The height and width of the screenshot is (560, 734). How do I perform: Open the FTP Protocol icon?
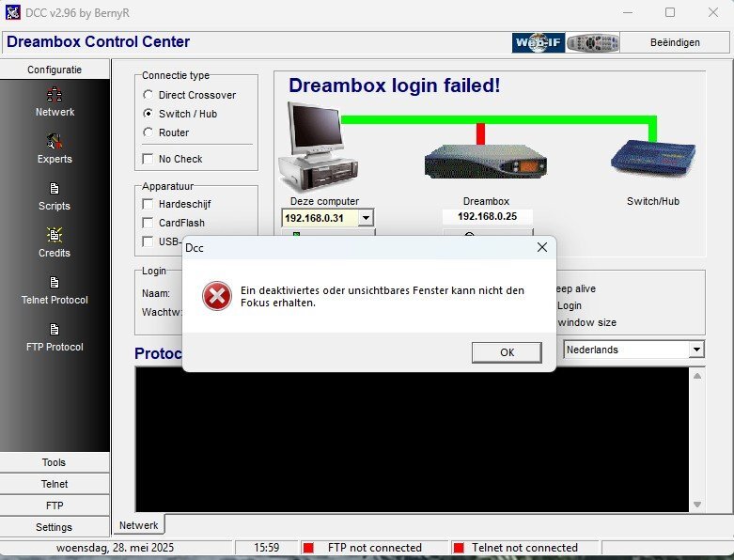click(x=55, y=330)
